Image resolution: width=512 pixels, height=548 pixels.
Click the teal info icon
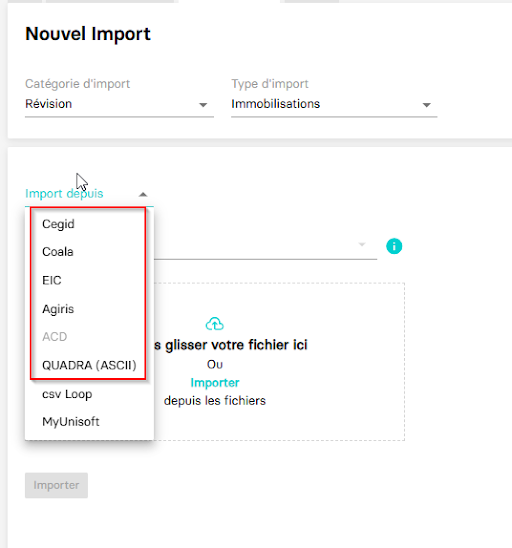394,246
